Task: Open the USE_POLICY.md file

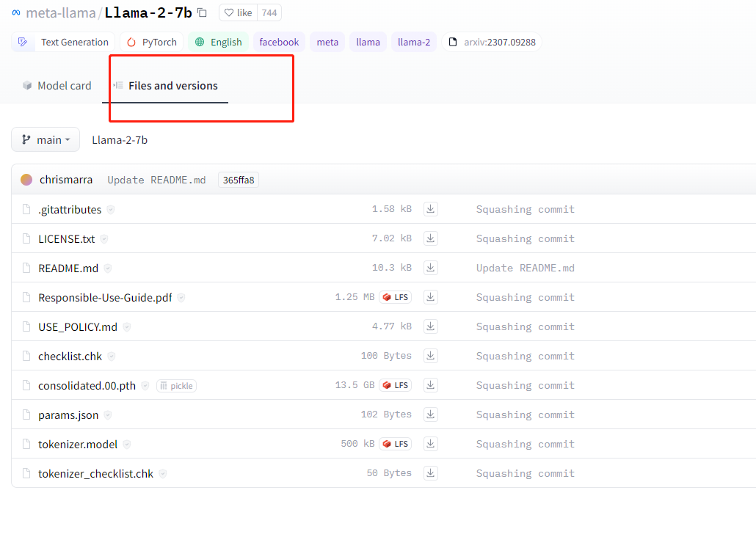Action: tap(78, 327)
